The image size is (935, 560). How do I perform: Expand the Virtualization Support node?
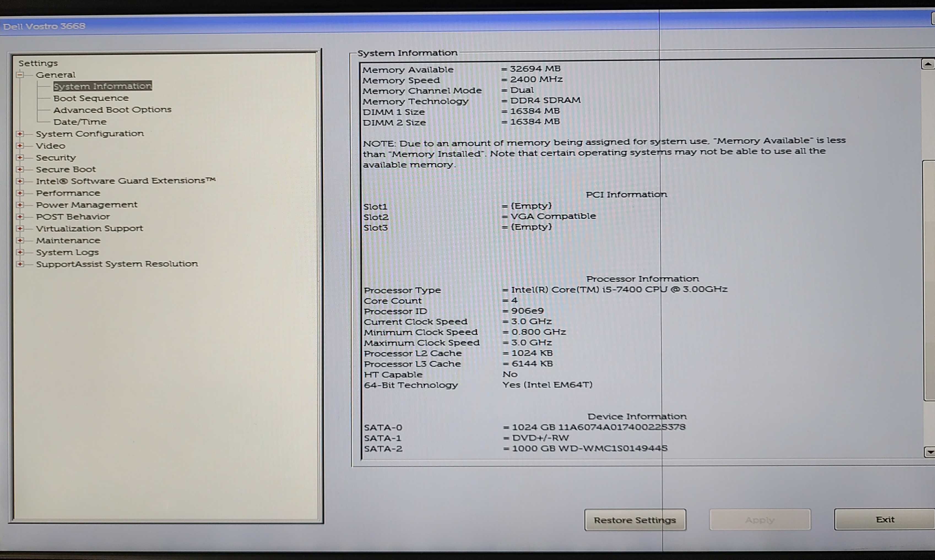[x=20, y=228]
